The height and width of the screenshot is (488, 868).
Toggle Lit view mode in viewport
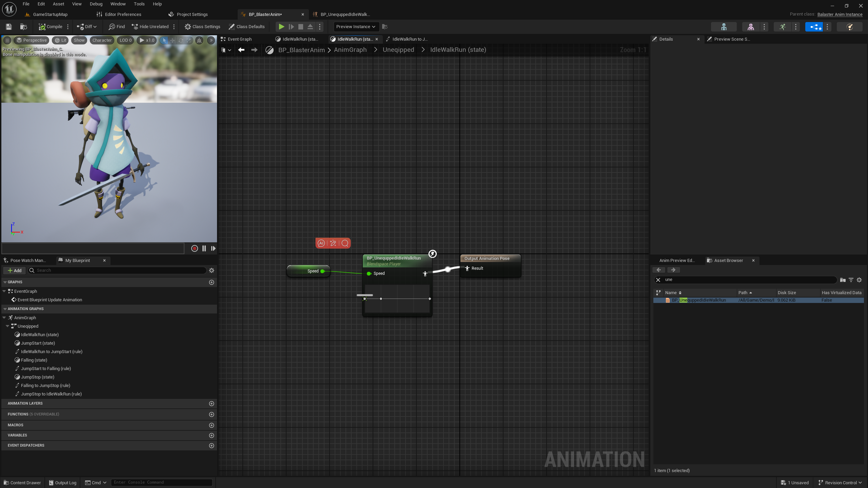pyautogui.click(x=60, y=40)
